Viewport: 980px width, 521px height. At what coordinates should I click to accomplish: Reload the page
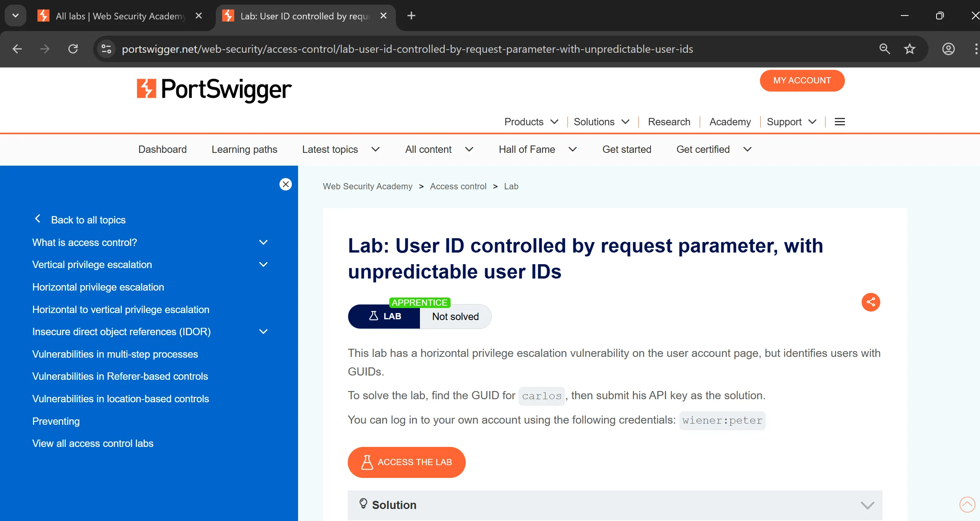(73, 49)
